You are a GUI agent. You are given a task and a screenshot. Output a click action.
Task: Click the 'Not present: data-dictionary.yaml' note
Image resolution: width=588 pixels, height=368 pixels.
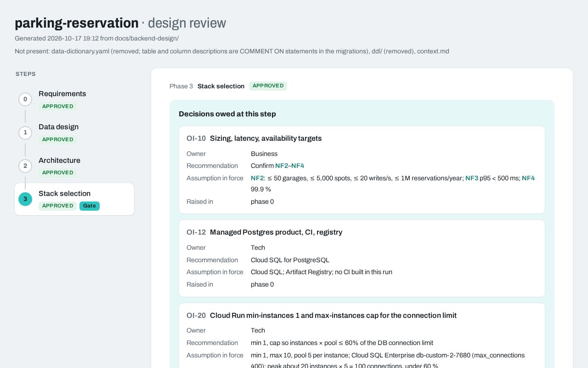pos(232,52)
